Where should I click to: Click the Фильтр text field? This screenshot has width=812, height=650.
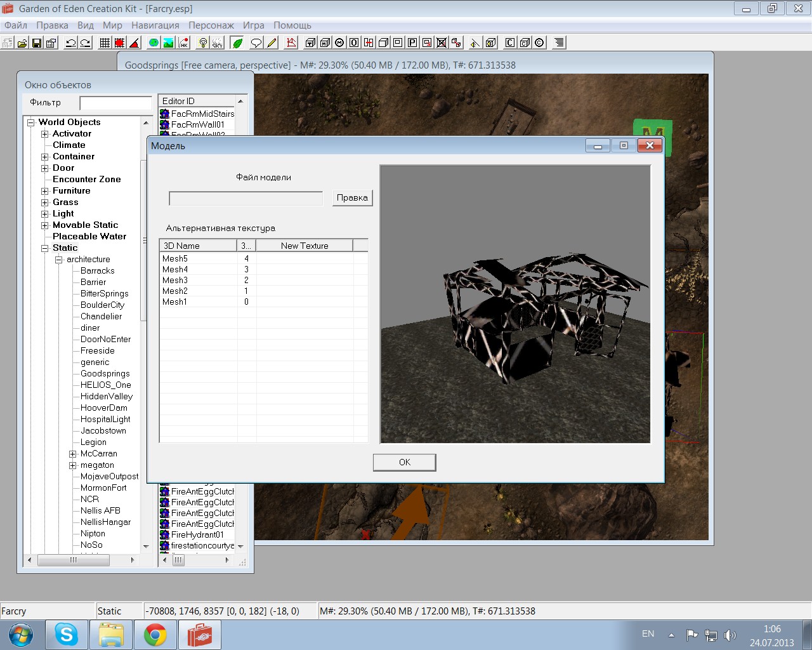116,103
